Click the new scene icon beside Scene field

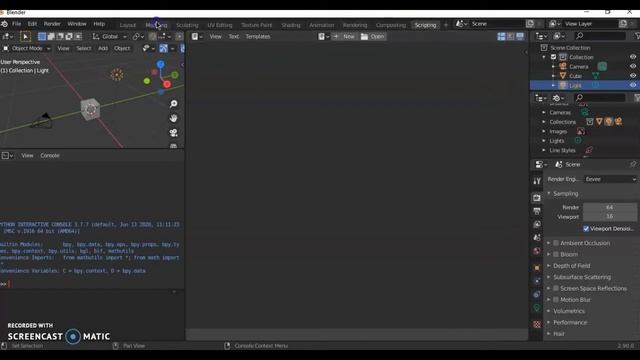(530, 24)
